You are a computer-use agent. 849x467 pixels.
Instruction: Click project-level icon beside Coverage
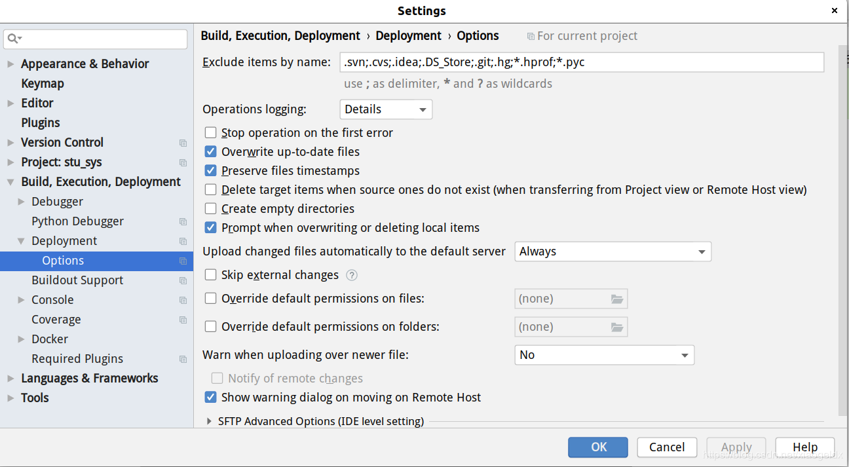pyautogui.click(x=183, y=320)
